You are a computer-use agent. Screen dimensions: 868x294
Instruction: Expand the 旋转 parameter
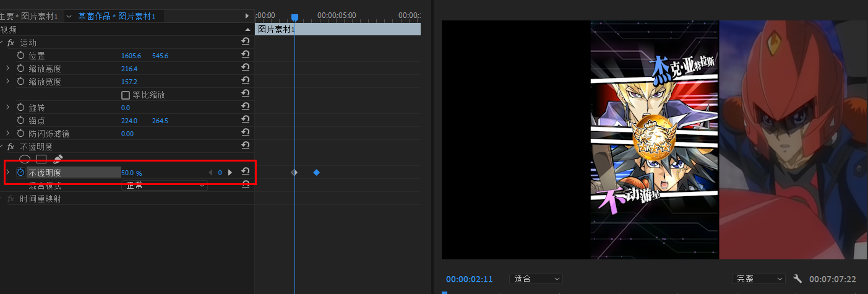tap(7, 107)
